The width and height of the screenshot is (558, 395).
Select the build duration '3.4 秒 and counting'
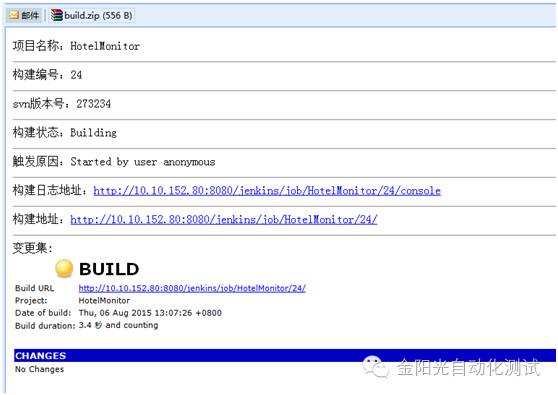pyautogui.click(x=119, y=325)
